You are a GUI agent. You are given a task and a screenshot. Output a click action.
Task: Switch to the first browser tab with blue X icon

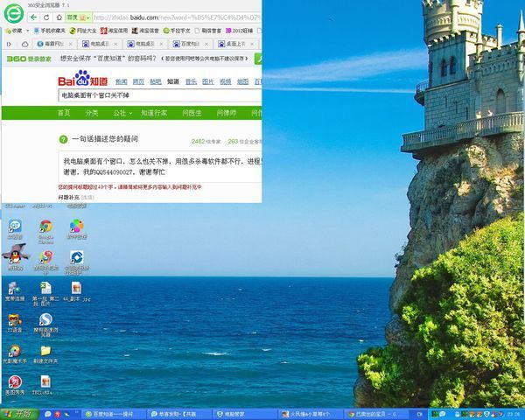[54, 44]
